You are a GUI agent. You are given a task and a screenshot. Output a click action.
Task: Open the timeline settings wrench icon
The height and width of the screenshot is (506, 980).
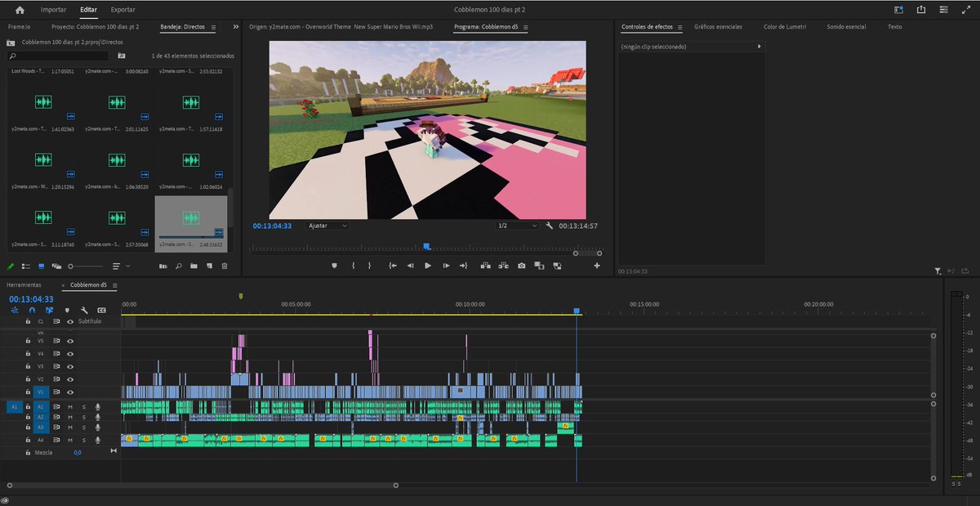click(84, 311)
